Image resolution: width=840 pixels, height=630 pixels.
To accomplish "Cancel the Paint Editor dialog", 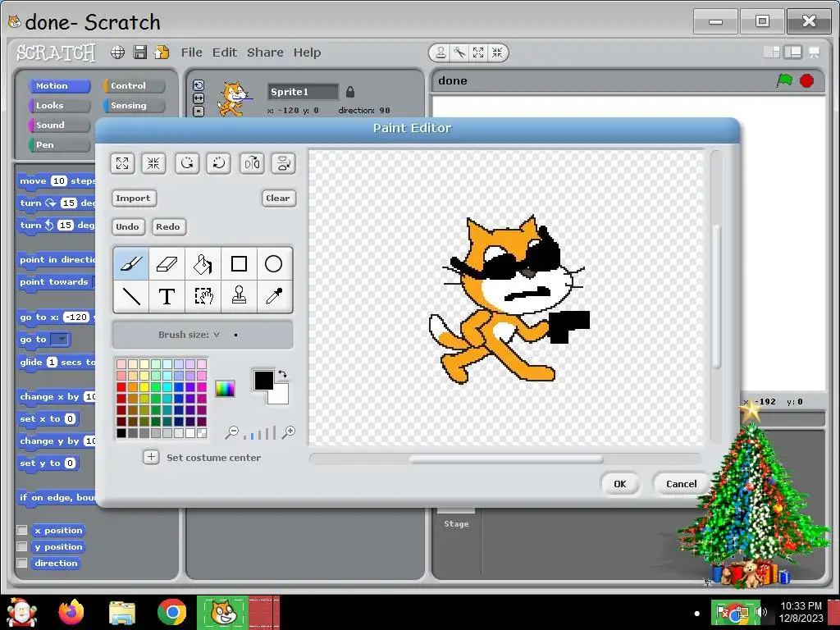I will 682,484.
